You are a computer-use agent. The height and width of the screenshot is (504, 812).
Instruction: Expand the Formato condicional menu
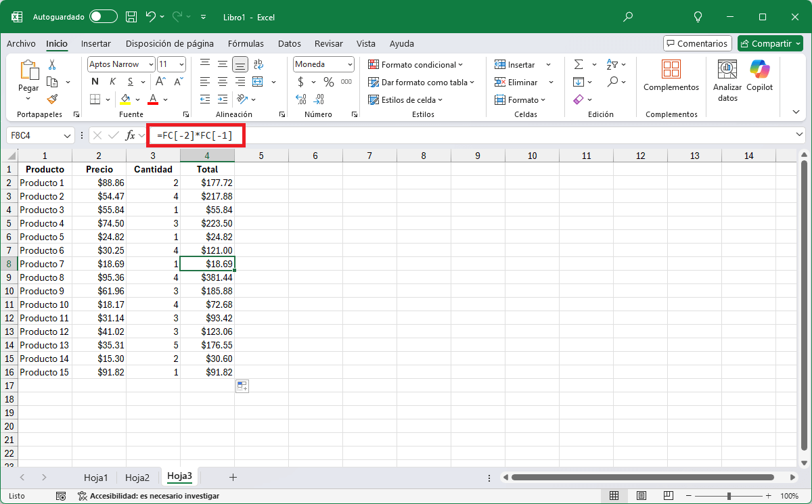[416, 65]
